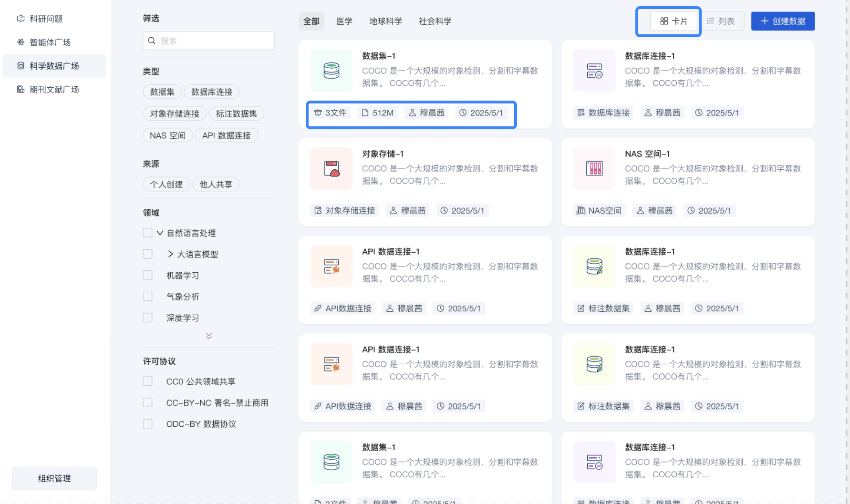
Task: Show more domains with double chevron
Action: tap(208, 336)
